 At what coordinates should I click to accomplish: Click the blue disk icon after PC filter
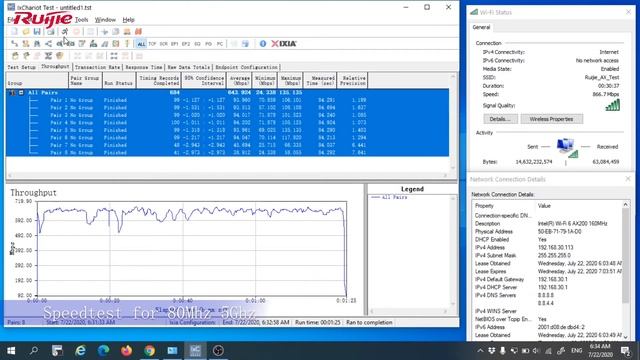[x=245, y=44]
